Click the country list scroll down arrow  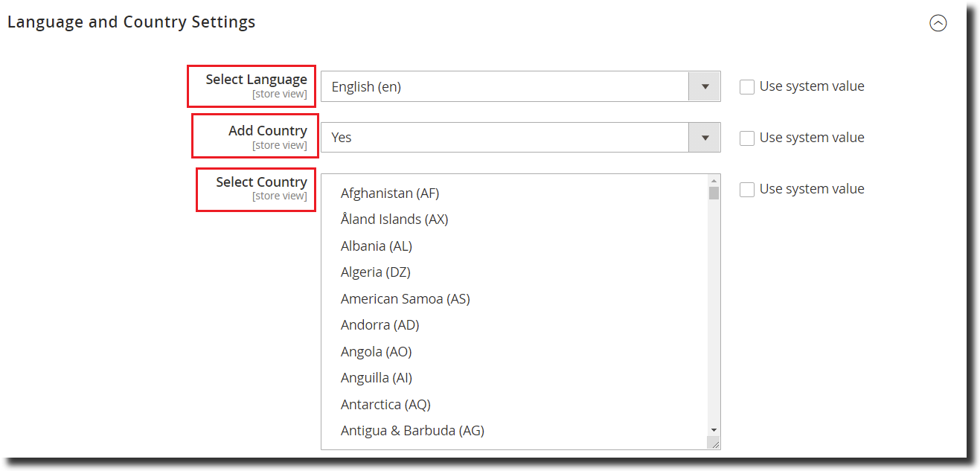(x=714, y=430)
